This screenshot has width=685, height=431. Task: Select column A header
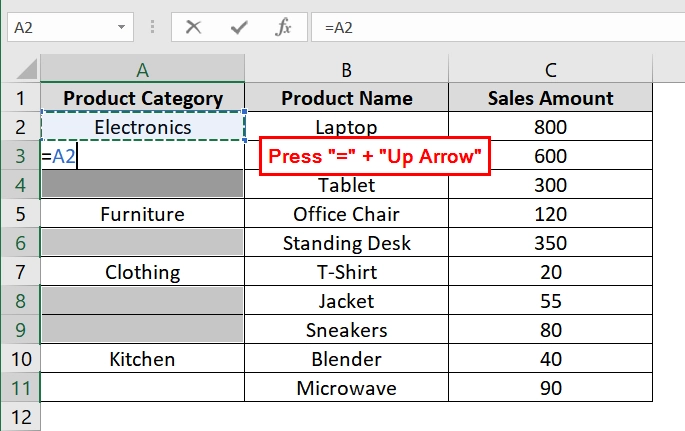pyautogui.click(x=142, y=69)
